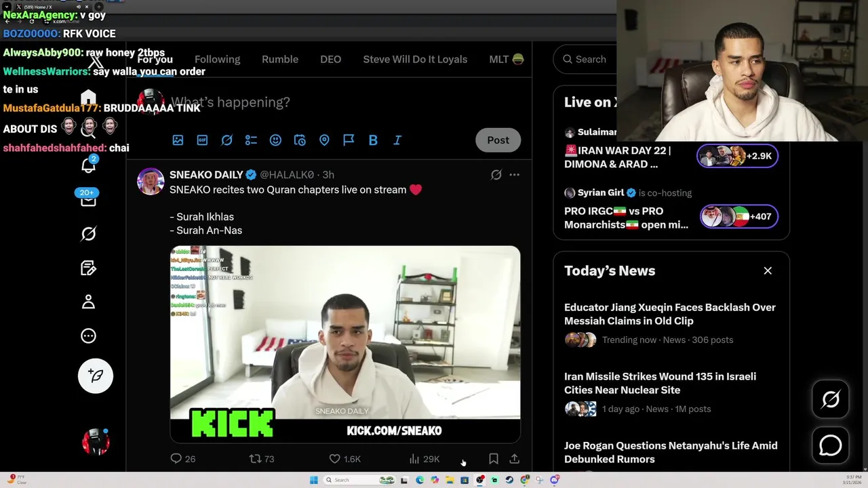Open the account avatar at sidebar bottom
This screenshot has height=488, width=868.
click(x=96, y=442)
